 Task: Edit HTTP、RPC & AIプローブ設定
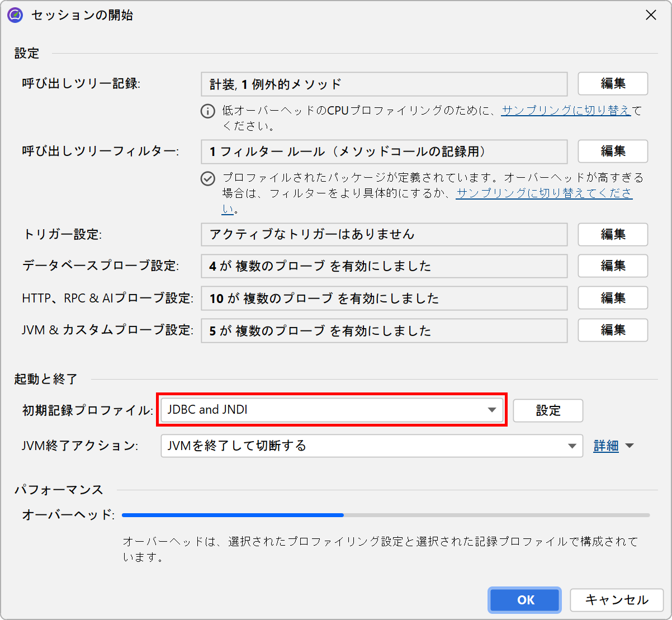pyautogui.click(x=612, y=298)
